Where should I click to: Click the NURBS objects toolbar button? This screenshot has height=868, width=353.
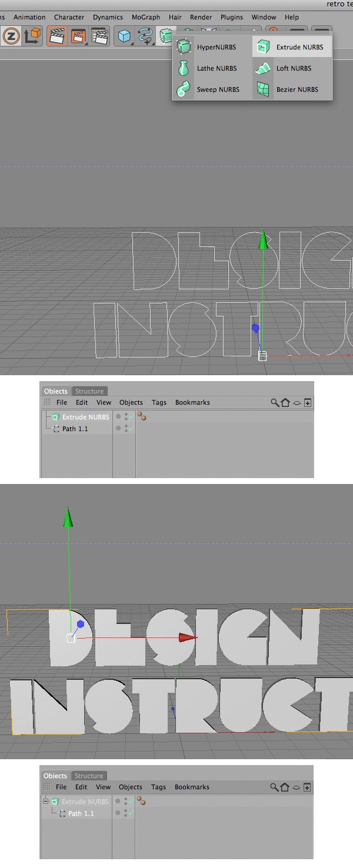tap(166, 36)
